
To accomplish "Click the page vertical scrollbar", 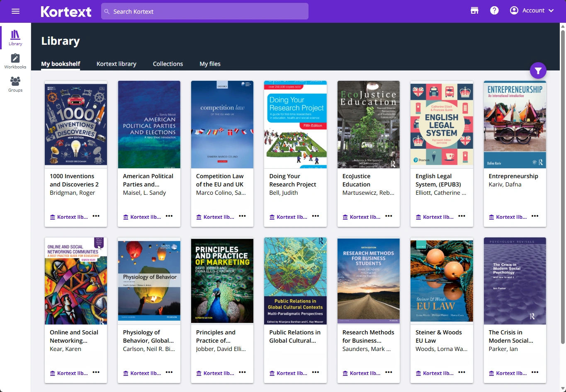I will click(563, 186).
